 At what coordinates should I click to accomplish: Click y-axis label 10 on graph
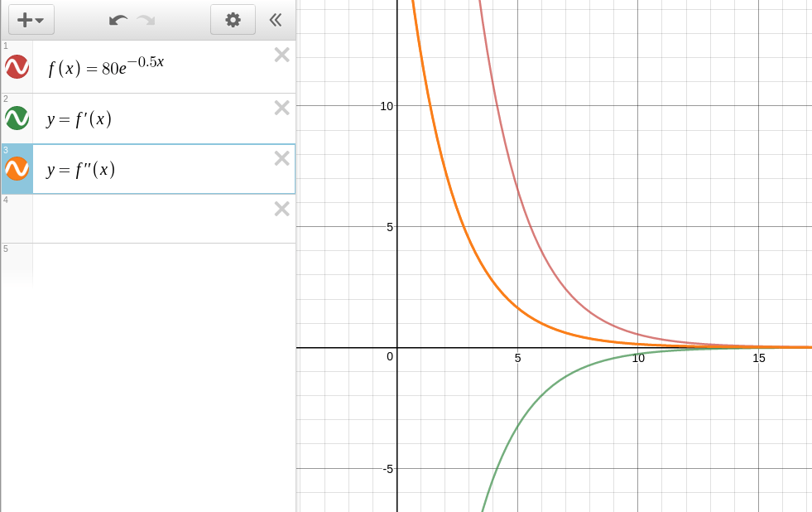[x=387, y=106]
